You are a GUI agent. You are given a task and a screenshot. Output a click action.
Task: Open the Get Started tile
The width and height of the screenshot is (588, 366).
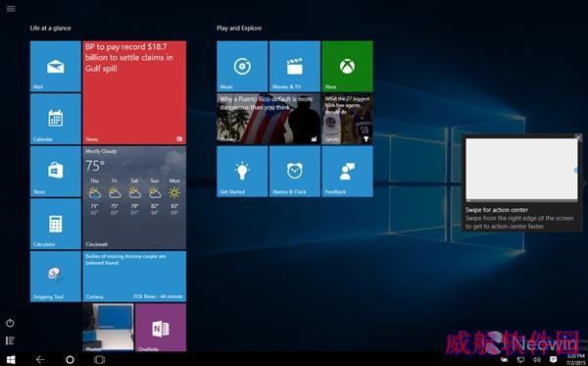click(x=242, y=171)
